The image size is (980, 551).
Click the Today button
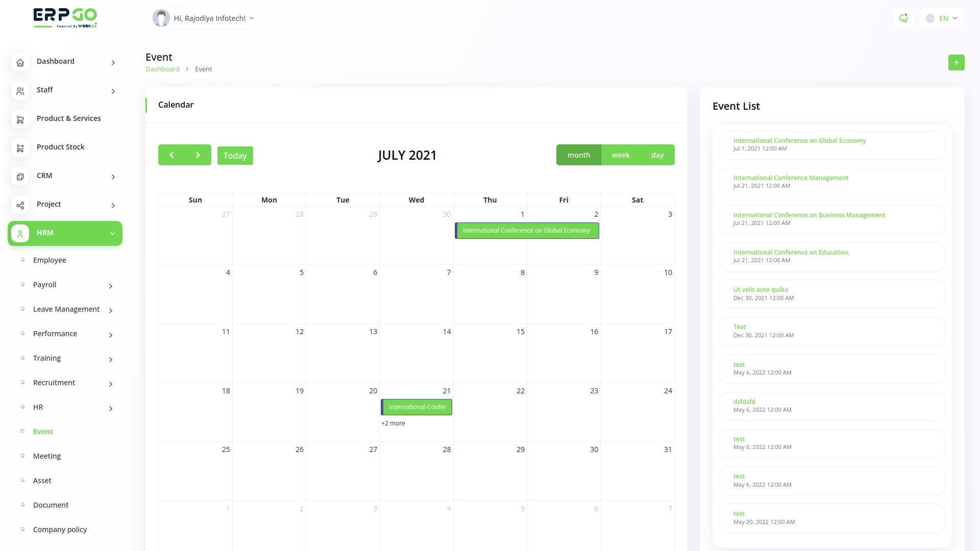(x=235, y=156)
